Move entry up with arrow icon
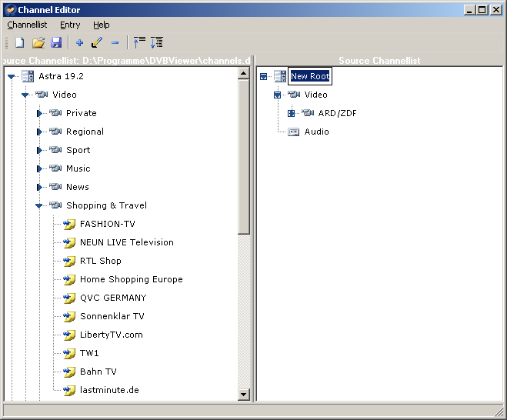The width and height of the screenshot is (507, 420). [x=139, y=42]
